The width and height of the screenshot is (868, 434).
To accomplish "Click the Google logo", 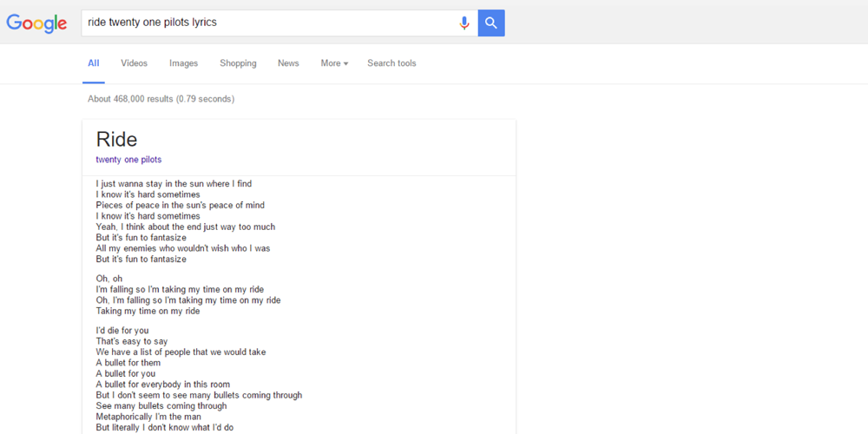I will (x=36, y=23).
